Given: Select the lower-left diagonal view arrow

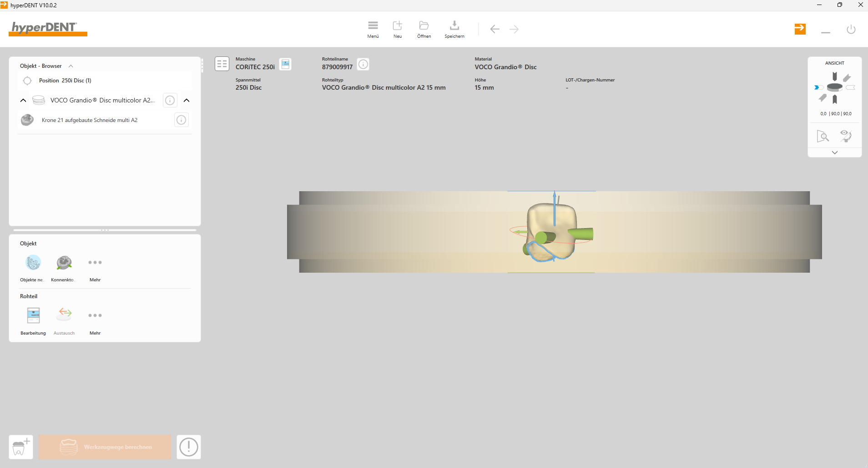Looking at the screenshot, I should click(823, 97).
